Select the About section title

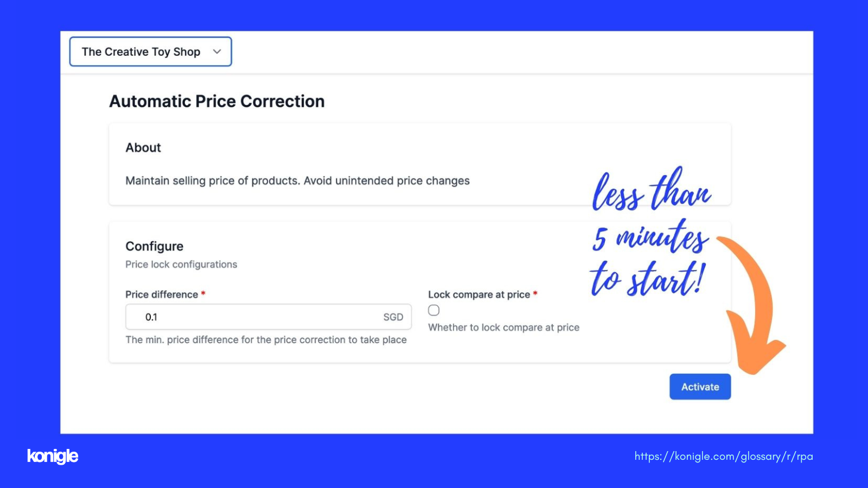point(143,147)
